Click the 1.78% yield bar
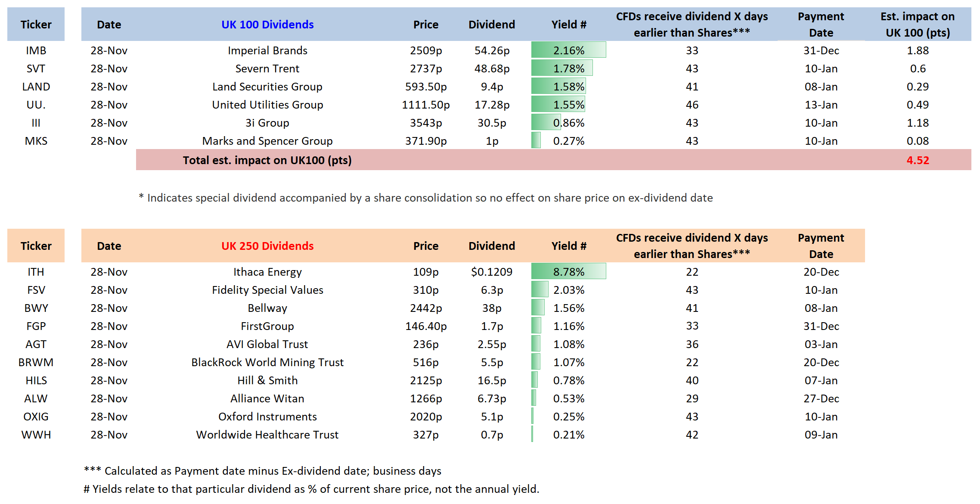Viewport: 980px width, 504px height. pyautogui.click(x=562, y=68)
